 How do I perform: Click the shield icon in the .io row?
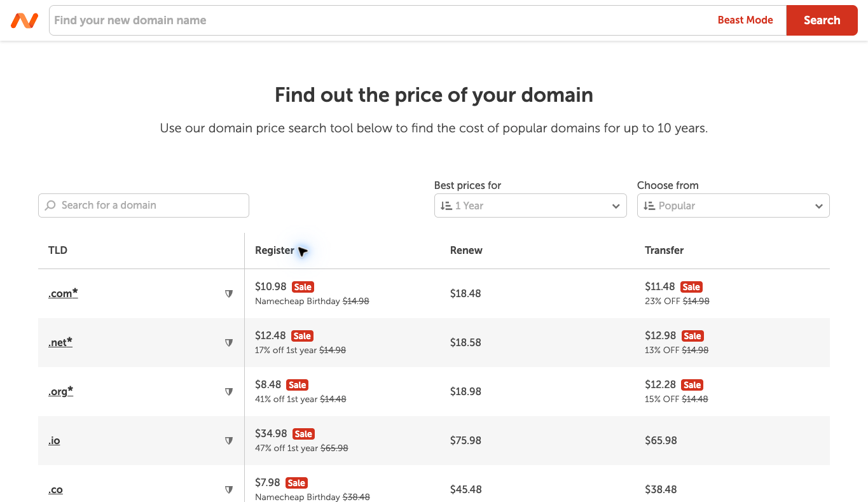point(229,440)
